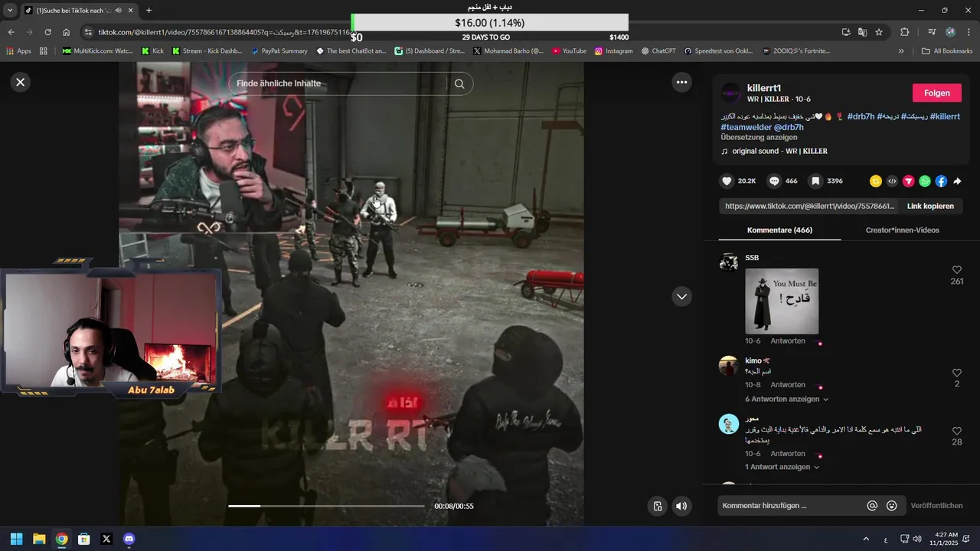Click Übersetzung anzeigen link
Screen dimensions: 980x551
coord(759,137)
